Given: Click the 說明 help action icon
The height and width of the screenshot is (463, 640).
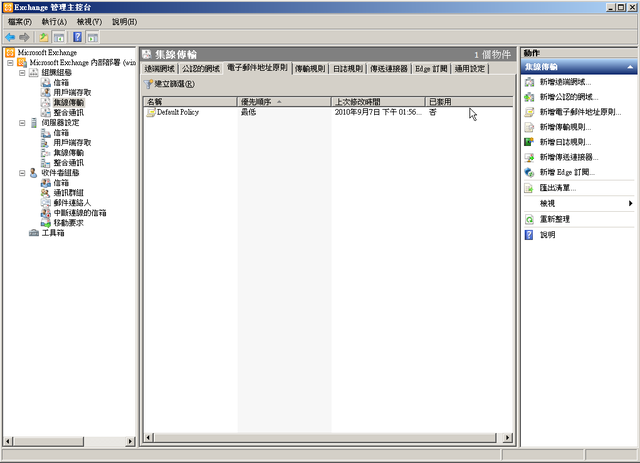Looking at the screenshot, I should point(529,235).
